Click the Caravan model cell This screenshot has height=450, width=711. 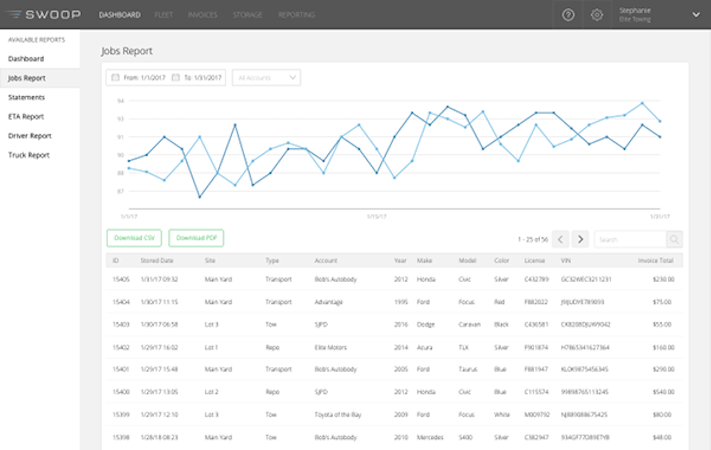tap(469, 325)
